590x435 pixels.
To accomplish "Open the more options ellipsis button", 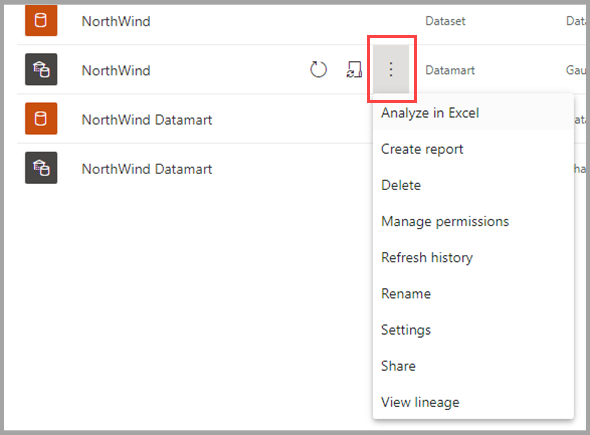I will point(391,69).
